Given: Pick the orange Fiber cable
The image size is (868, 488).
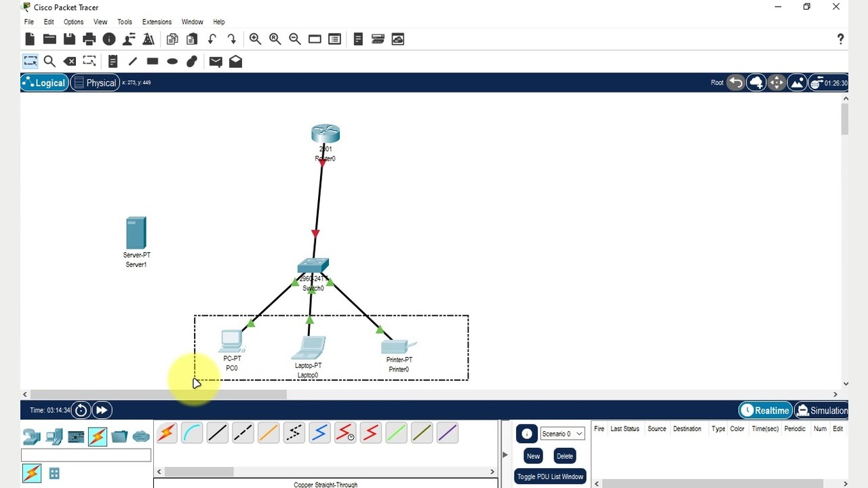Looking at the screenshot, I should pyautogui.click(x=269, y=432).
